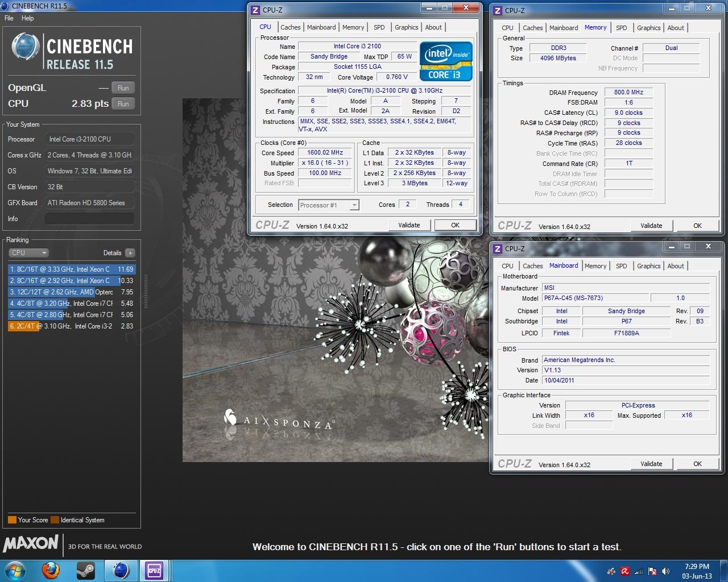The image size is (728, 582).
Task: Click the Core Speed 1600.02 MHz value
Action: click(x=325, y=153)
